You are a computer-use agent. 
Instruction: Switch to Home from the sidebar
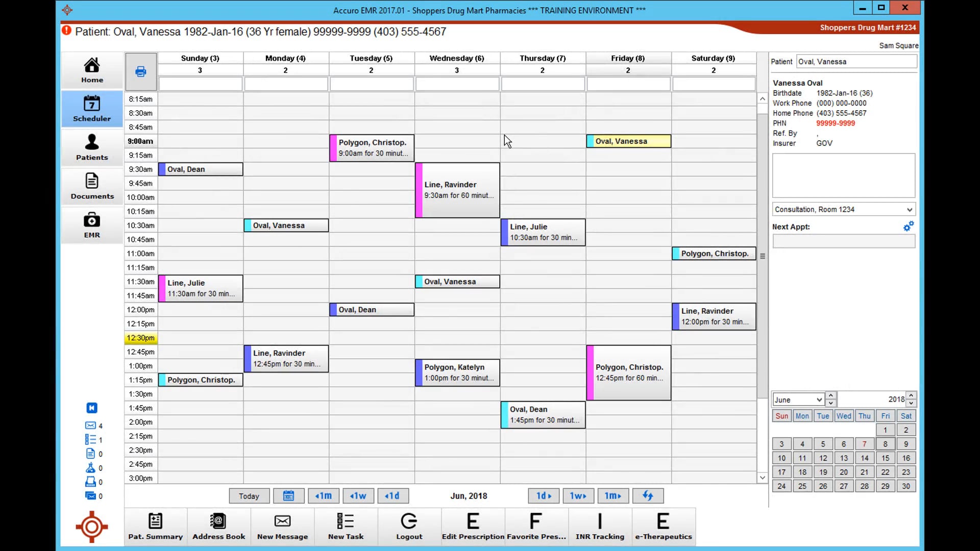click(x=91, y=70)
